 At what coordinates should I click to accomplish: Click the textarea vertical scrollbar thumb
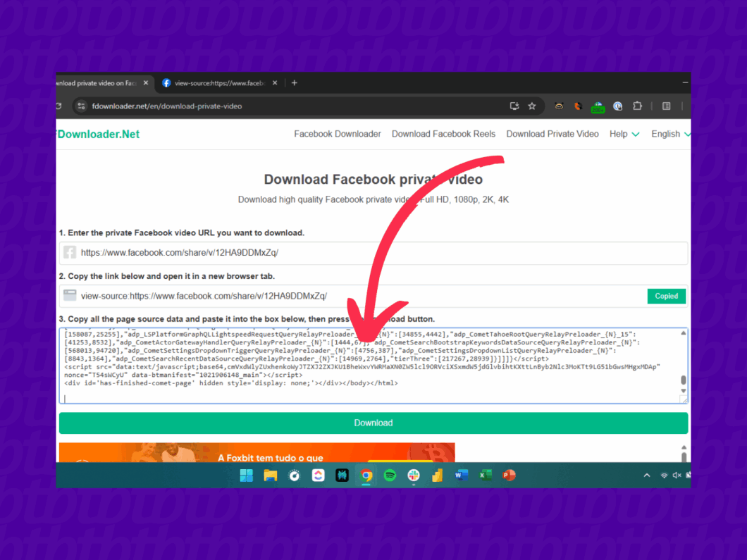tap(684, 380)
